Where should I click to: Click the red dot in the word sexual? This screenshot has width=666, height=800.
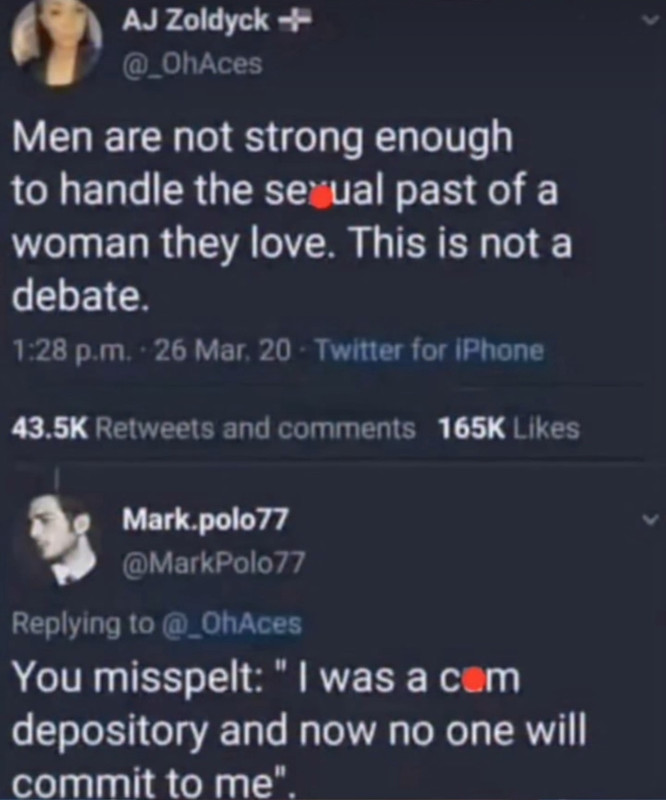click(321, 198)
